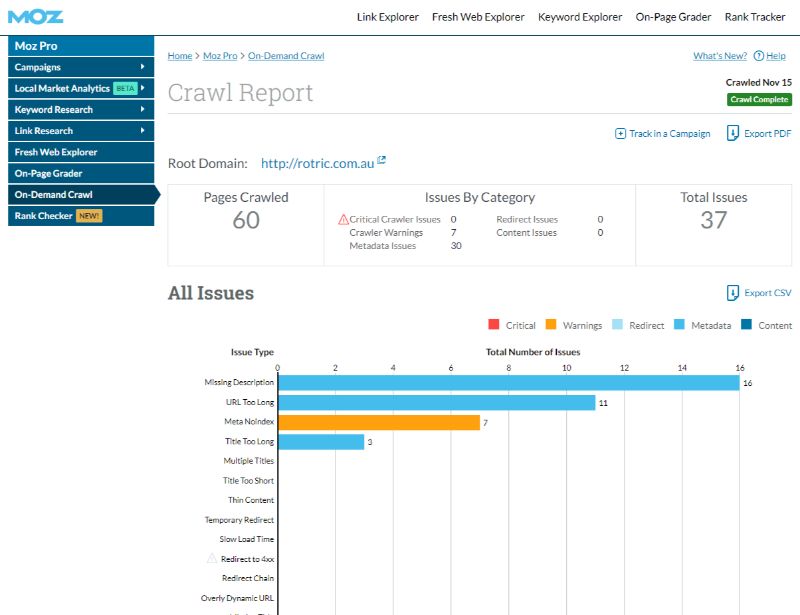Expand the Keyword Research submenu arrow
Screen dimensions: 800x615
(x=142, y=109)
